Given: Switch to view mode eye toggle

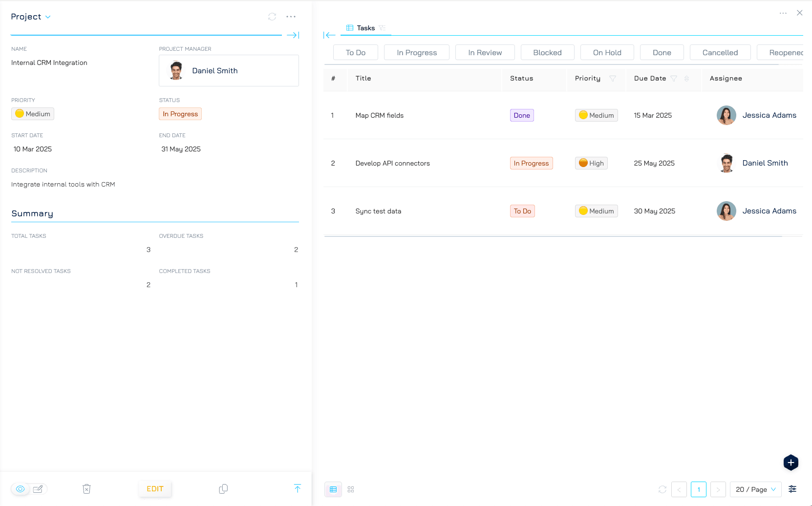Looking at the screenshot, I should point(21,489).
